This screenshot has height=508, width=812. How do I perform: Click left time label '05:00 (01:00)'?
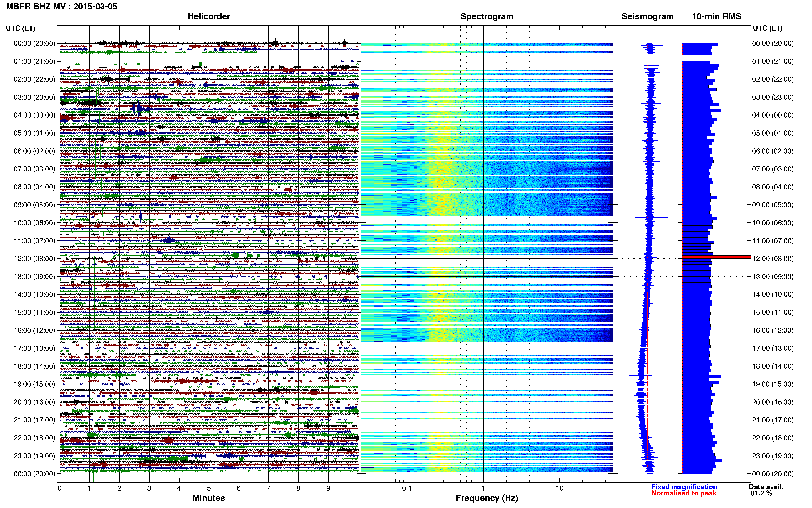coord(34,133)
